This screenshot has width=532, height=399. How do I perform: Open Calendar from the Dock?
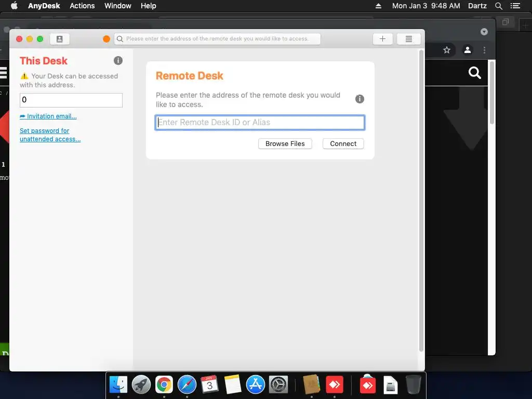click(209, 384)
